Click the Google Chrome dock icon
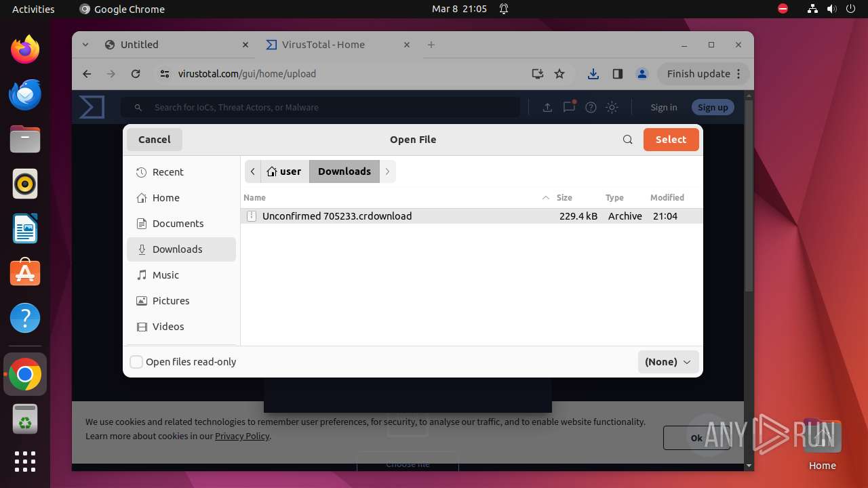Viewport: 868px width, 488px height. [25, 374]
